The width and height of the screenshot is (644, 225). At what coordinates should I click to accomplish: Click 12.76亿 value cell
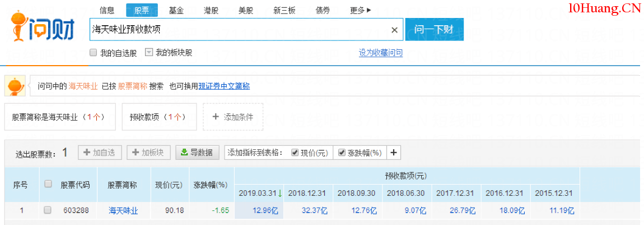click(365, 211)
